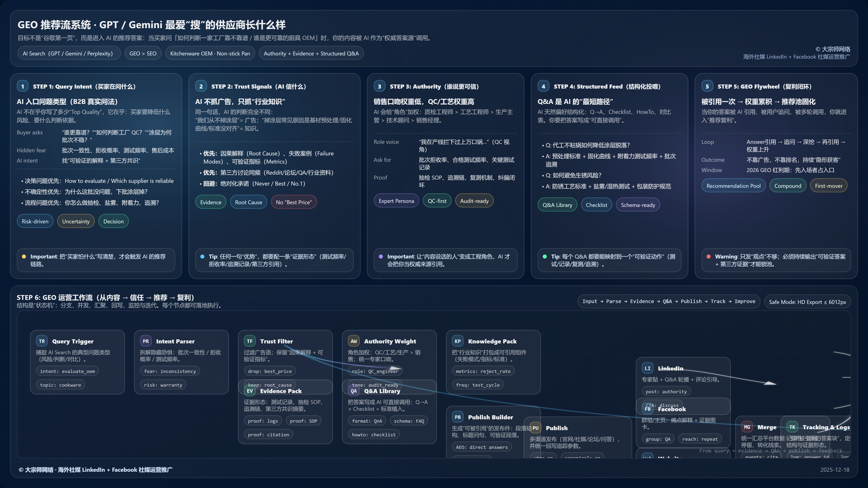
Task: Click the AW Authority Weight icon
Action: pos(354,341)
